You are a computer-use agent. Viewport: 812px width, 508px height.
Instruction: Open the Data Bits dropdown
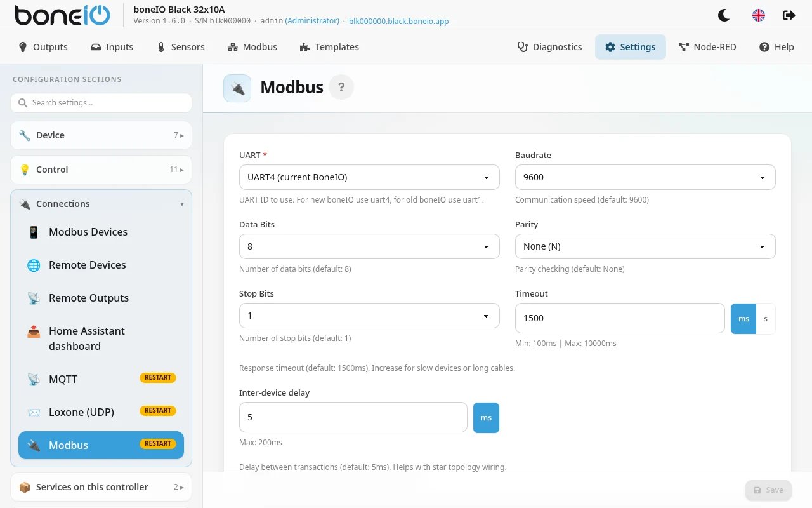tap(369, 246)
